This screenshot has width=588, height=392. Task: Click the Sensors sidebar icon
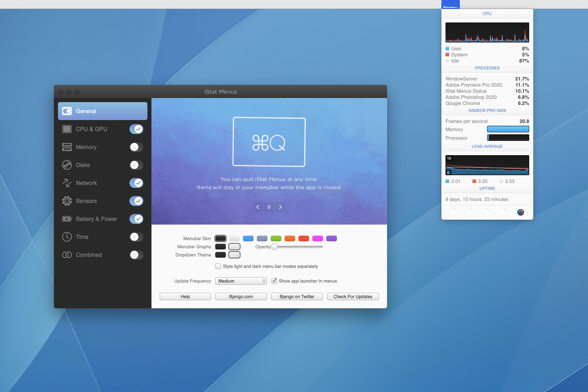click(67, 201)
